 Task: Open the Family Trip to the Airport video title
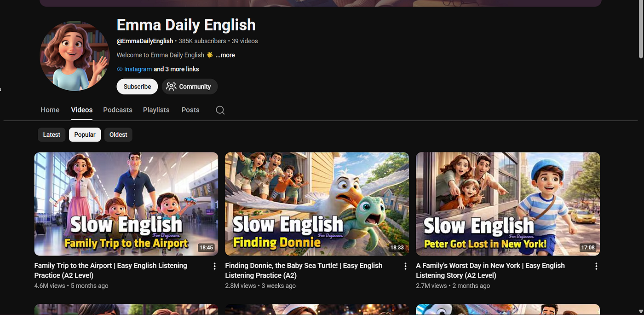click(x=111, y=270)
